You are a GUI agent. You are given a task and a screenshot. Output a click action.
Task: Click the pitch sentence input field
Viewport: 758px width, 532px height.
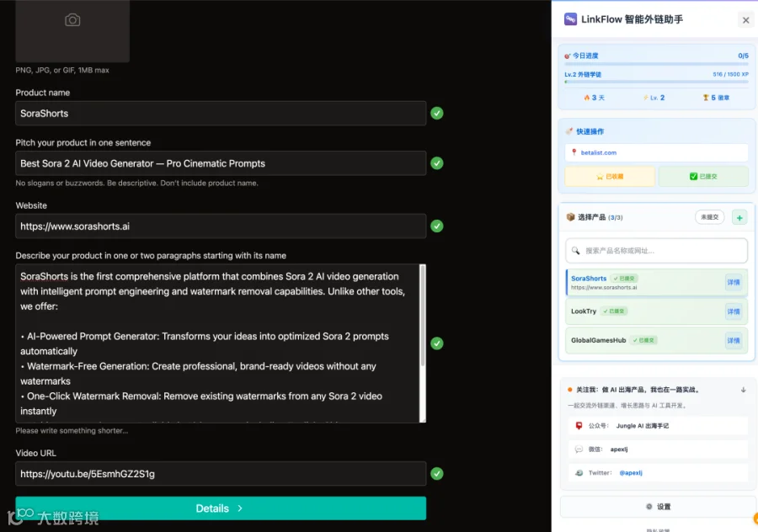click(x=221, y=163)
